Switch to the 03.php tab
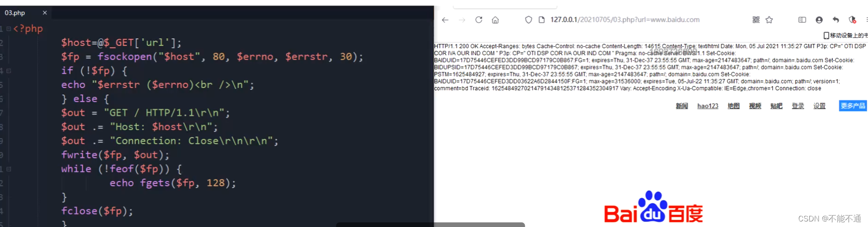Image resolution: width=868 pixels, height=227 pixels. click(x=25, y=12)
